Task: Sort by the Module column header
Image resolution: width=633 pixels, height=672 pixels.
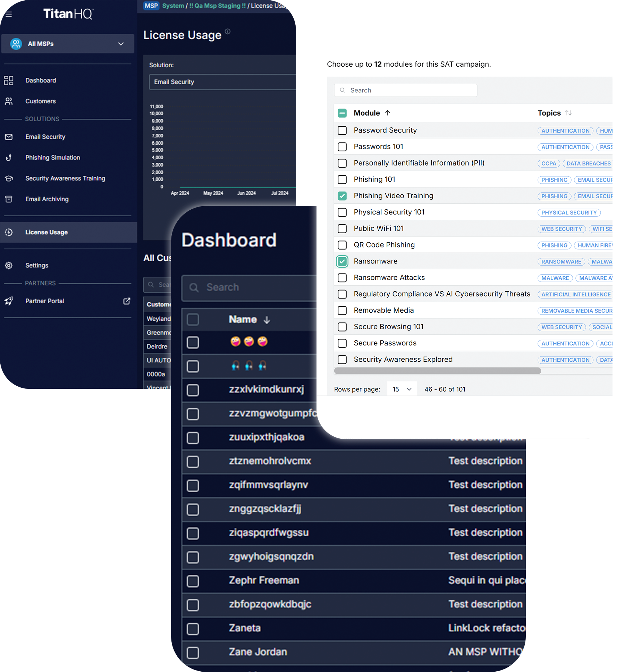Action: [367, 113]
